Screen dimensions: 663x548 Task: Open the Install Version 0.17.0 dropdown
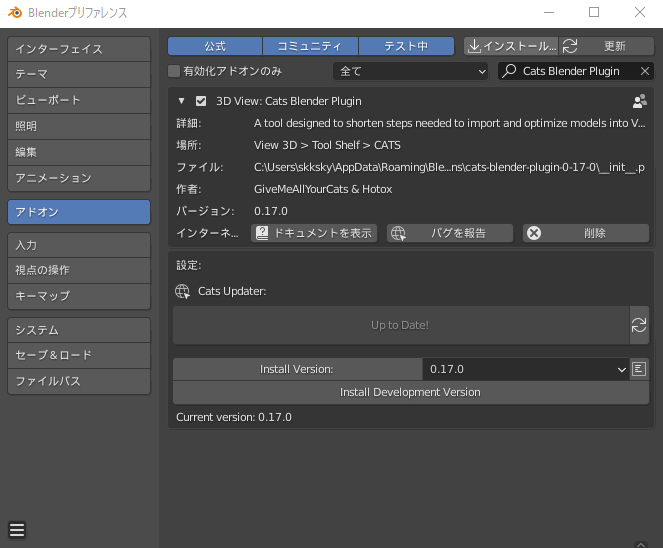pos(526,369)
